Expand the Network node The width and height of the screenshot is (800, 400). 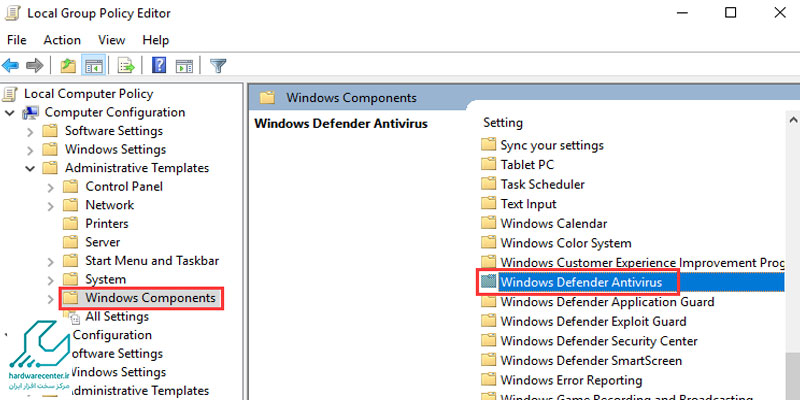(x=50, y=206)
